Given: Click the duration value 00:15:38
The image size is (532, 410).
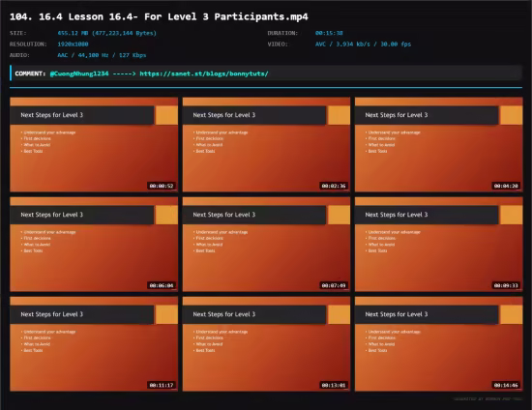Looking at the screenshot, I should click(329, 33).
